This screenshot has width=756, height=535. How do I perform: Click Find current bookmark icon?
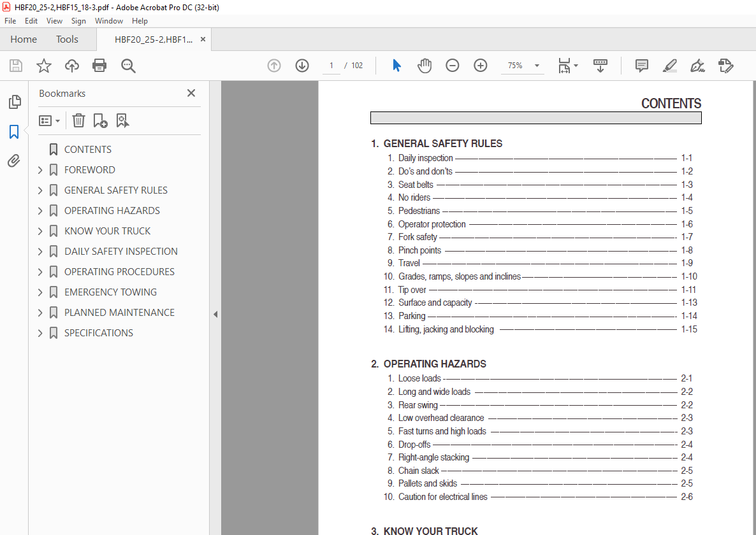[122, 120]
